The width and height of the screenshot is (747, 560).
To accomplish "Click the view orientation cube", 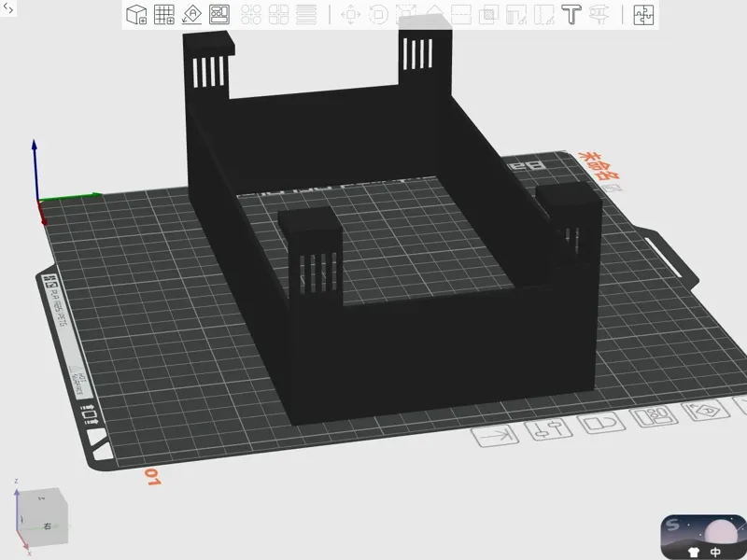I will tap(42, 517).
